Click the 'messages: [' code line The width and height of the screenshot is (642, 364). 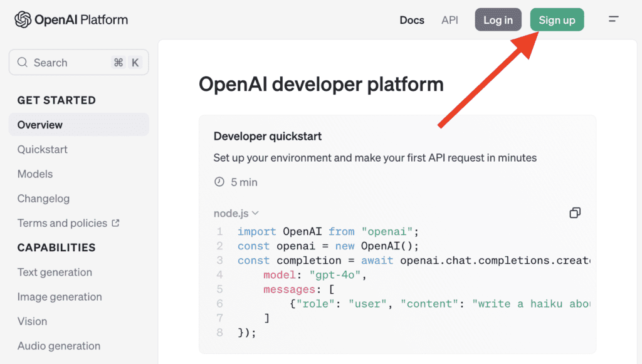(299, 289)
